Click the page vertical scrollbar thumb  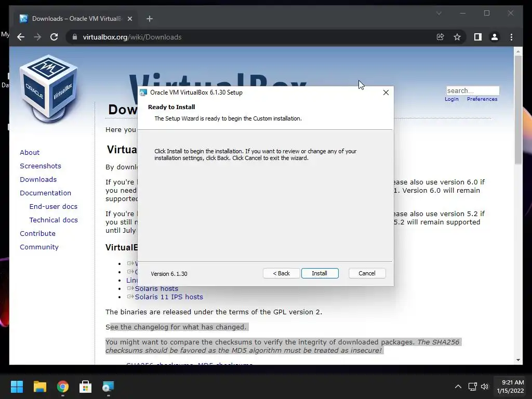point(518,110)
